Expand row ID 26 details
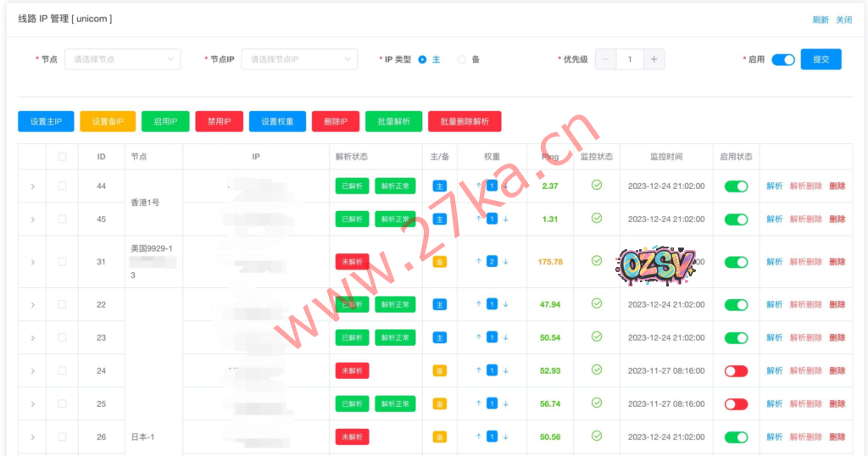Image resolution: width=868 pixels, height=456 pixels. (33, 437)
